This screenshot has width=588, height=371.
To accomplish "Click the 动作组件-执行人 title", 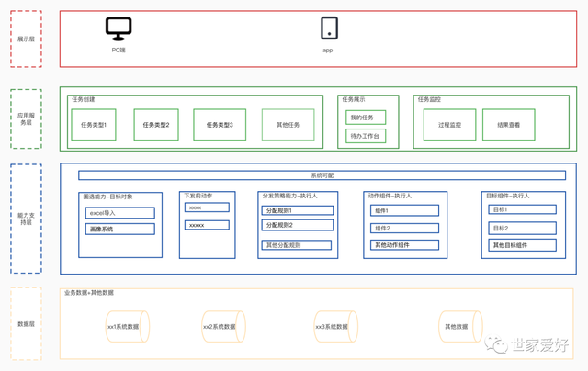I will [390, 196].
